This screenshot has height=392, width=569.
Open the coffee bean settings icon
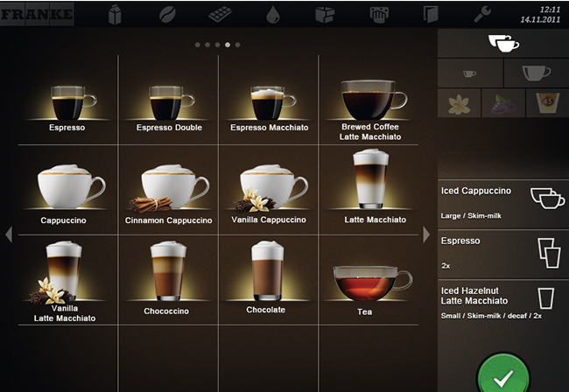(166, 14)
